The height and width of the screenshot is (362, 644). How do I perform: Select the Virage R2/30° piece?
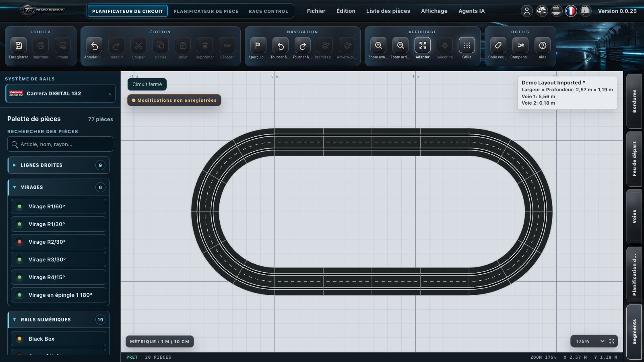pyautogui.click(x=59, y=242)
